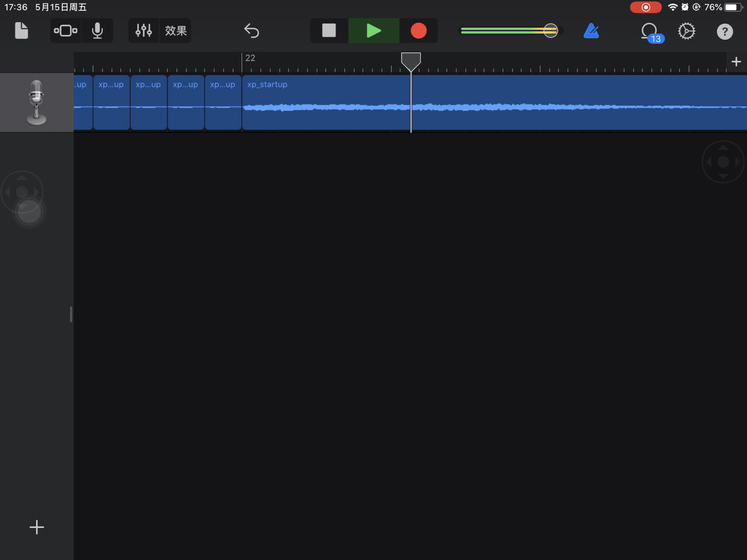Tap the 17:36 clock in status bar
The image size is (747, 560).
[16, 7]
